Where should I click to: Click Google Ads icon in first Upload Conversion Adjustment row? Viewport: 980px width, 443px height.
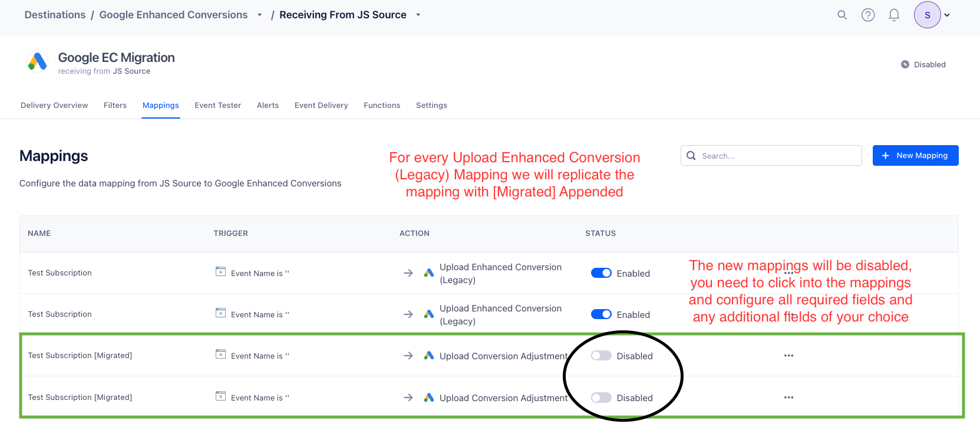pos(429,356)
